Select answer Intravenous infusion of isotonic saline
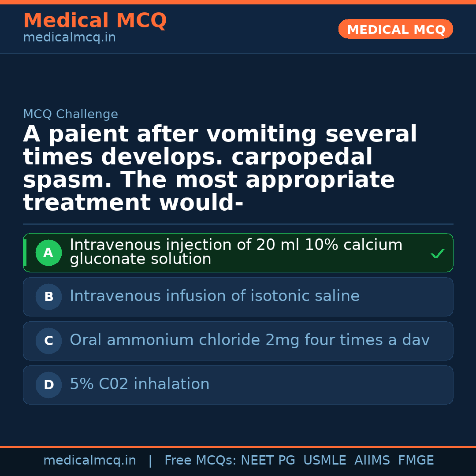Image resolution: width=476 pixels, height=476 pixels. (x=215, y=296)
